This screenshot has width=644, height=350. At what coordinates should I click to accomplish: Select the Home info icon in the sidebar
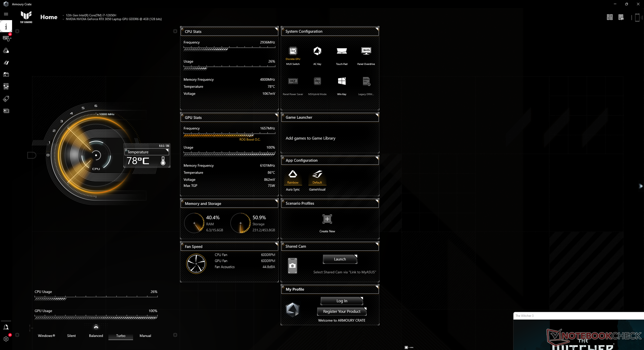point(6,26)
